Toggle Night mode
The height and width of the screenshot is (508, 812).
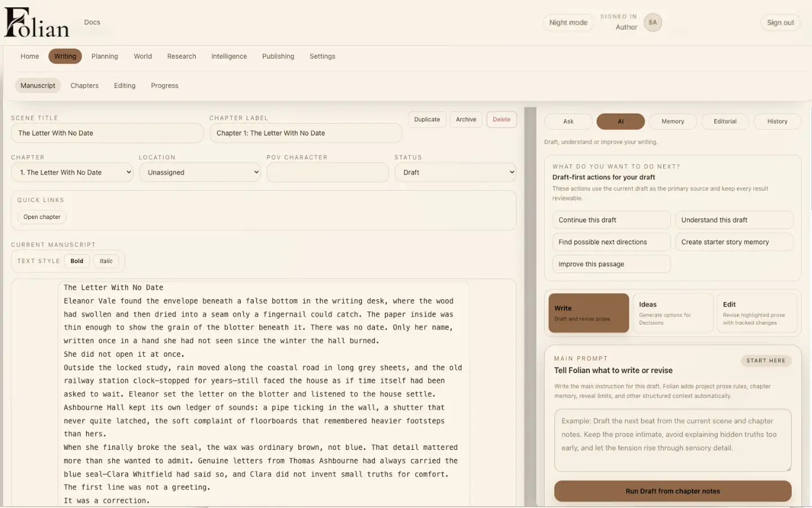tap(568, 23)
